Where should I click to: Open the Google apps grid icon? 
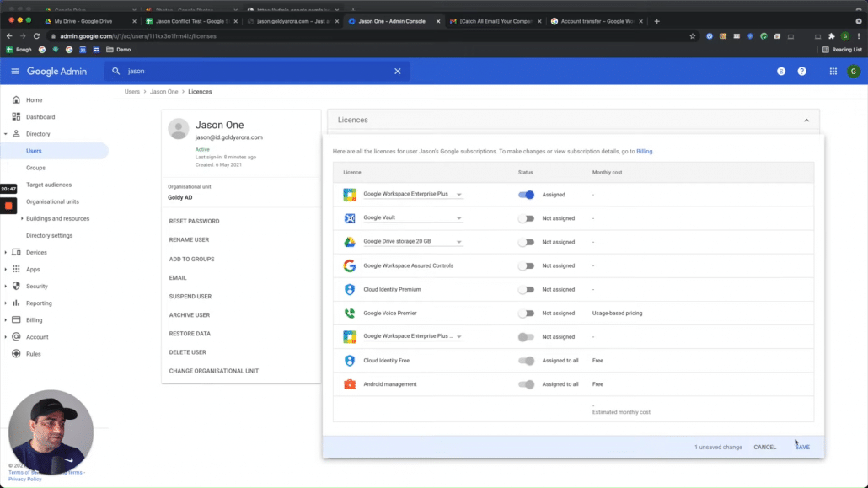click(833, 71)
